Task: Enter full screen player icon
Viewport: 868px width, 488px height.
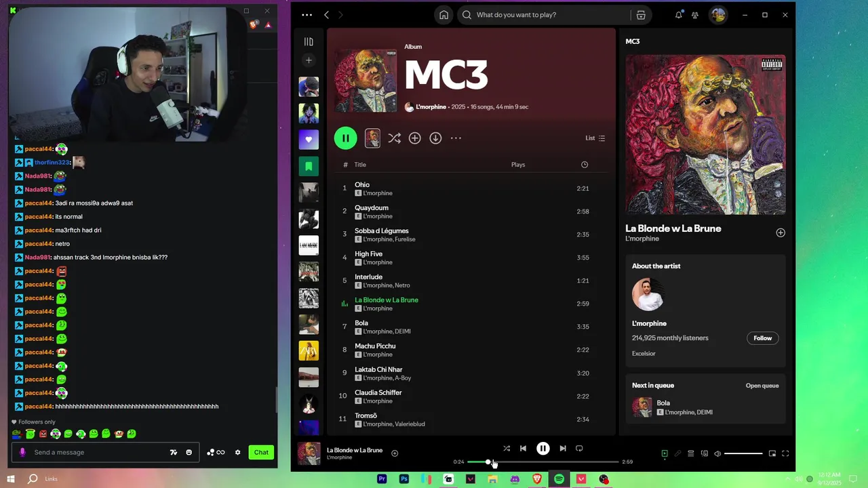Action: 785,453
